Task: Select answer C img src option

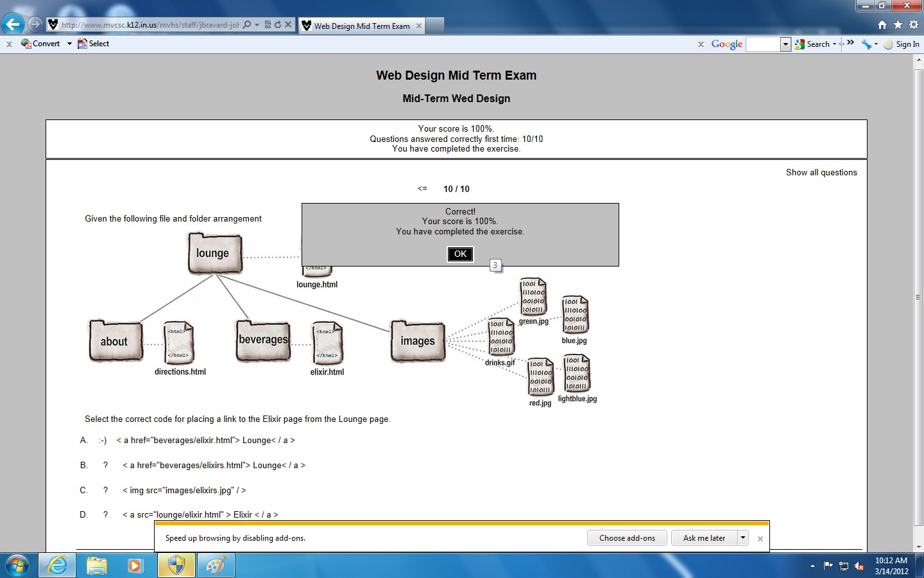Action: [105, 490]
